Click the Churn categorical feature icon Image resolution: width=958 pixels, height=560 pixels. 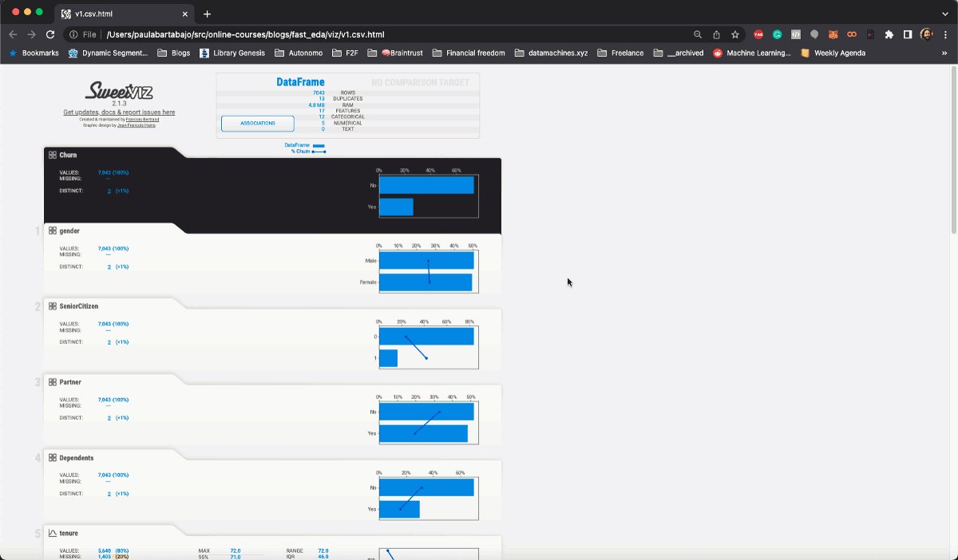pos(53,155)
